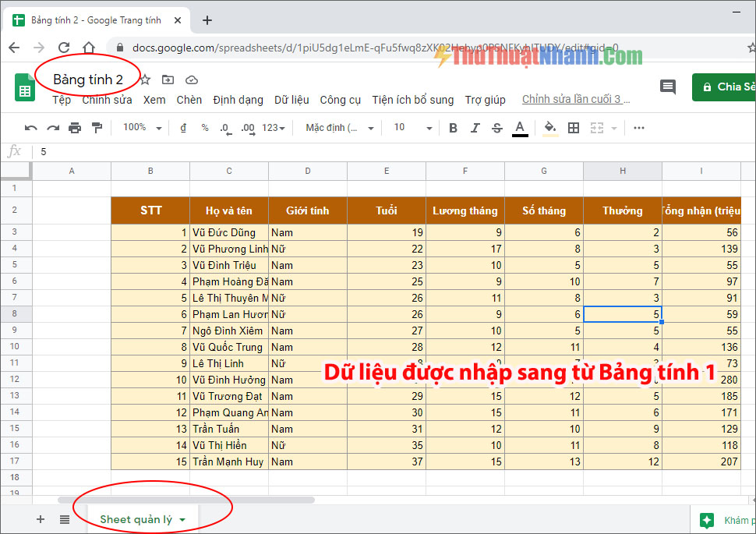
Task: Click the Add sheet plus icon
Action: coord(41,519)
